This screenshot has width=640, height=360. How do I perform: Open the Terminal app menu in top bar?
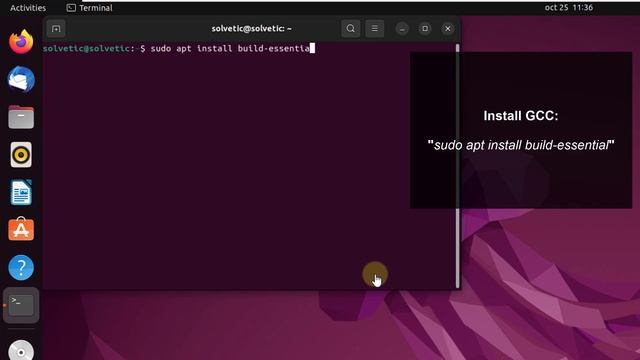pyautogui.click(x=89, y=8)
